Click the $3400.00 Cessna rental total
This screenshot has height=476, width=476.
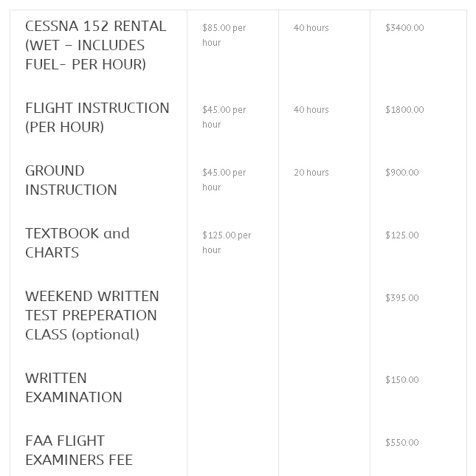coord(404,27)
